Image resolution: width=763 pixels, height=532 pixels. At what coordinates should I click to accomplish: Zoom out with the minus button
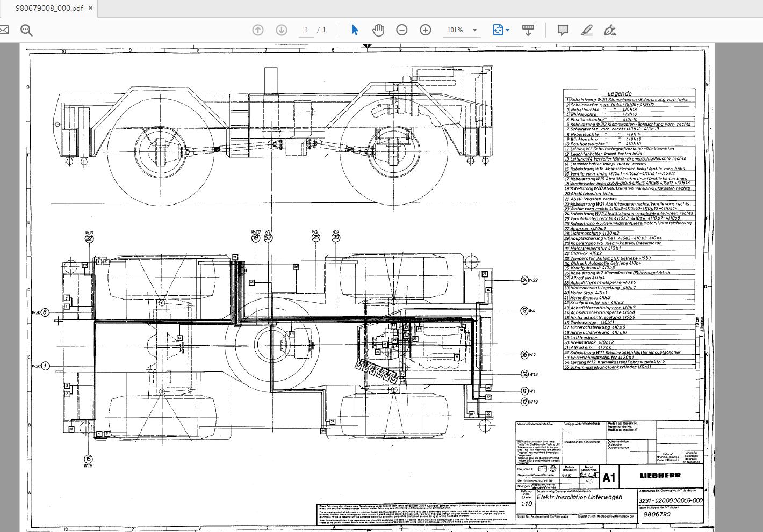pos(402,30)
